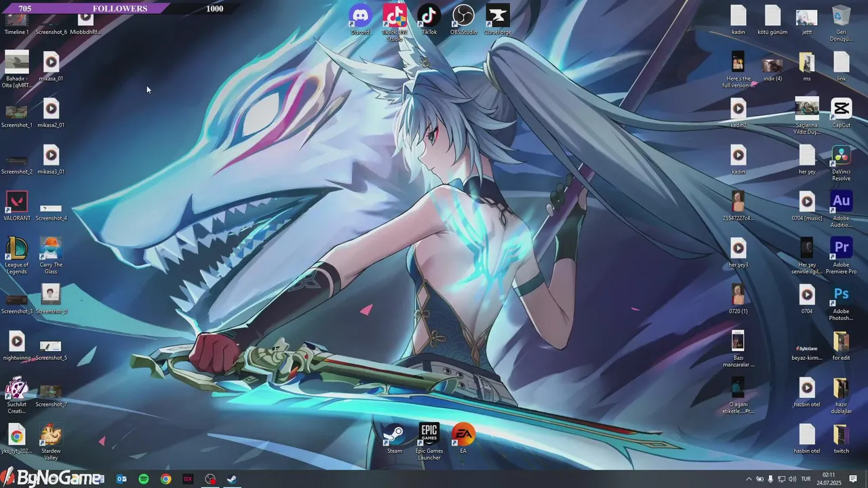The height and width of the screenshot is (488, 868).
Task: Select the yks_tyt Chrome file icon
Action: 17,439
